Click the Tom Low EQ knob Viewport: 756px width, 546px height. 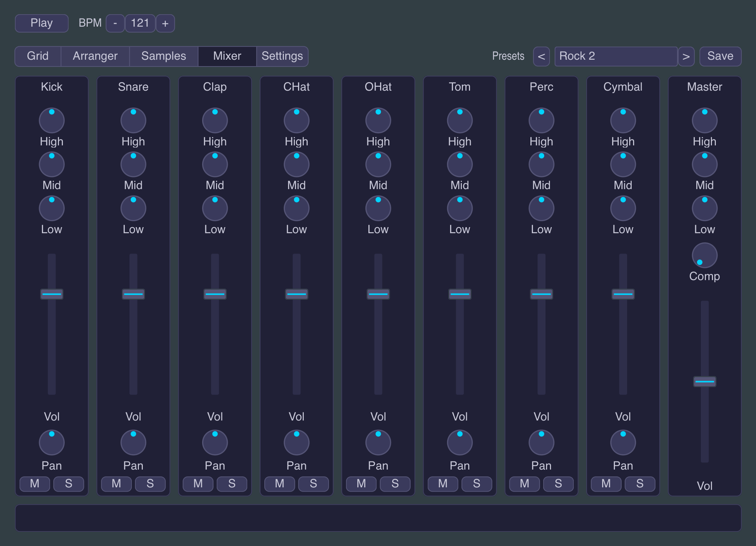click(x=460, y=208)
